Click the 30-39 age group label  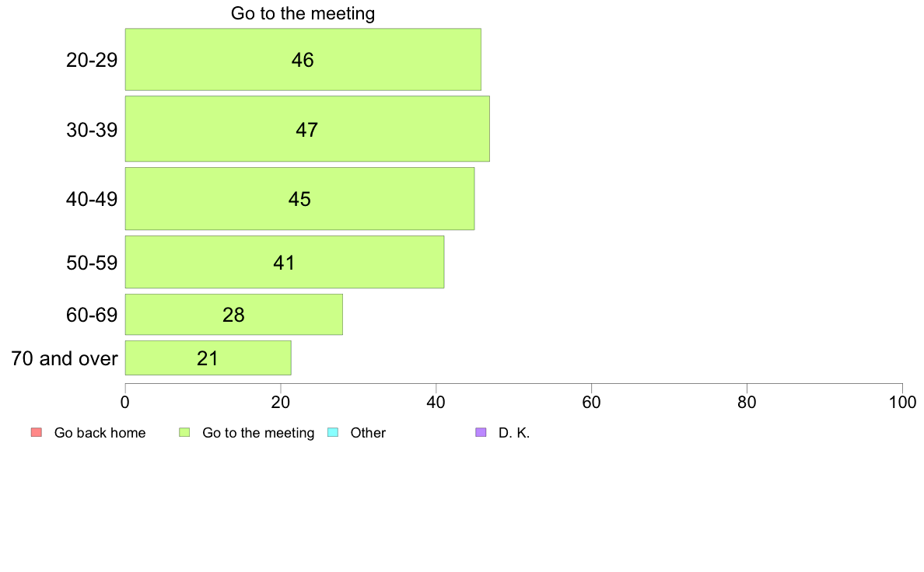coord(92,130)
